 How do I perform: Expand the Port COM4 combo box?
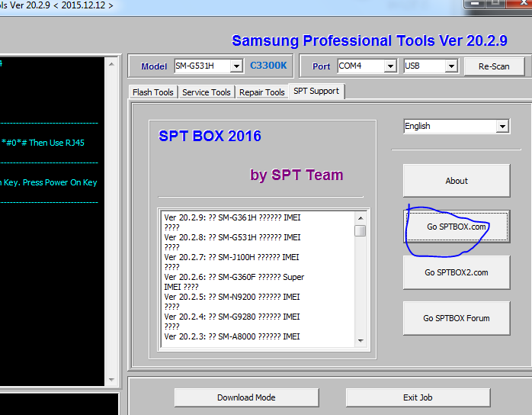(x=390, y=66)
